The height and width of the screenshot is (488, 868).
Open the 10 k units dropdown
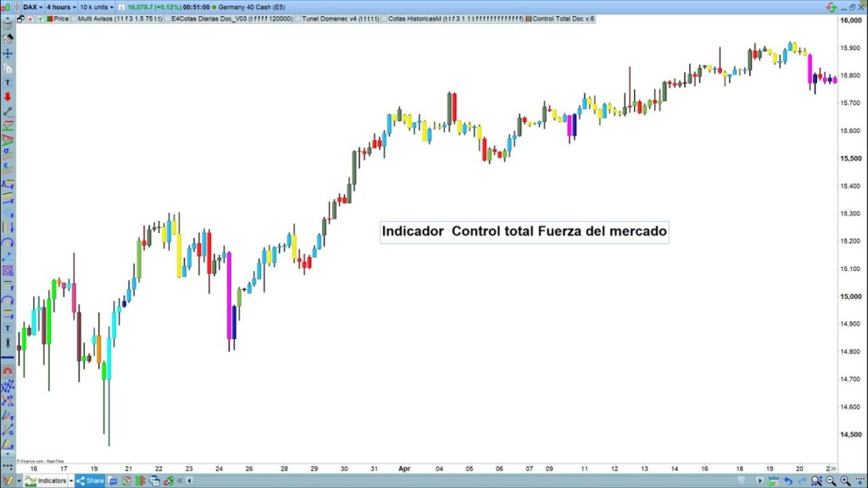tap(98, 7)
